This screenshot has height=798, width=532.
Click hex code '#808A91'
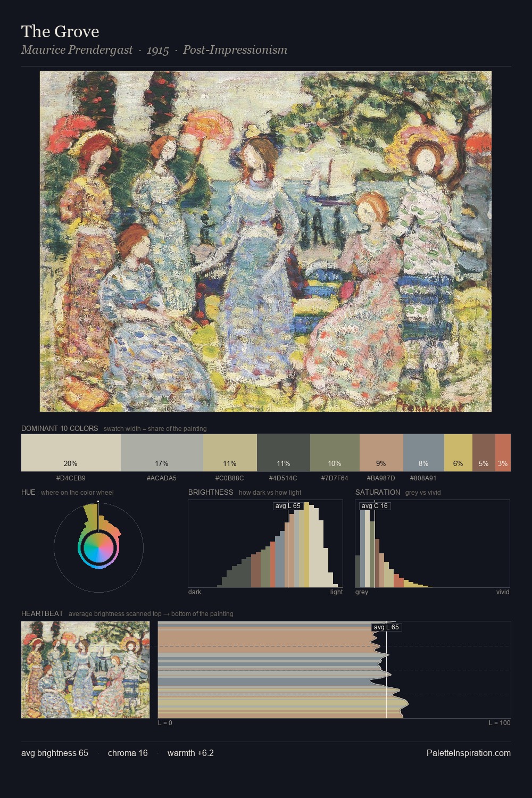(423, 478)
